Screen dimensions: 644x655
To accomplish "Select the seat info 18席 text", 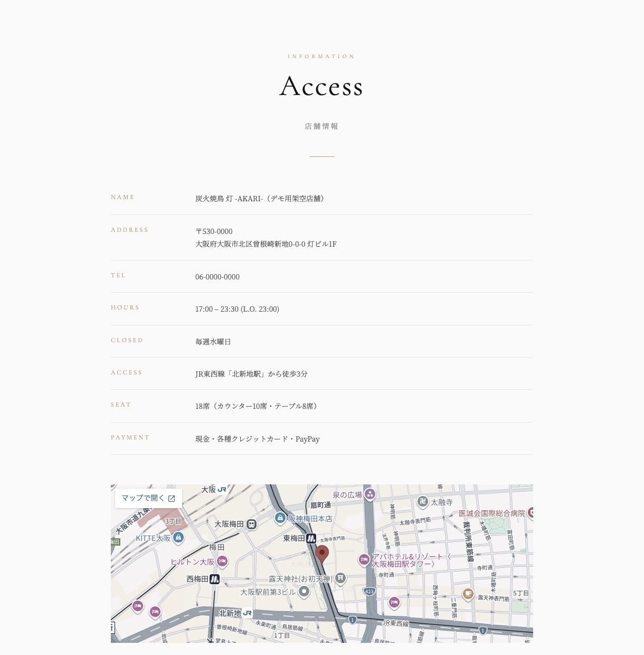I will (x=203, y=406).
